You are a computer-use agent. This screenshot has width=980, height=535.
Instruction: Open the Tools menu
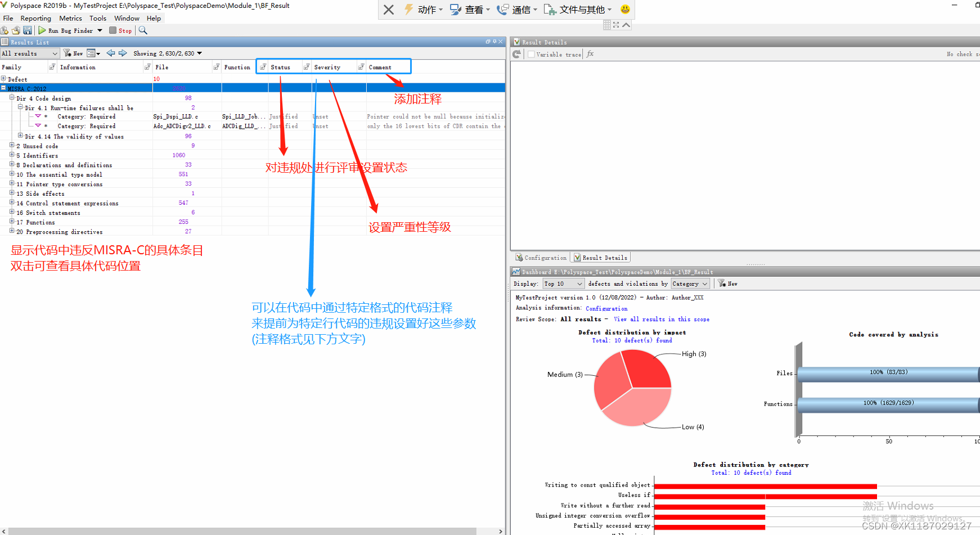pos(97,18)
